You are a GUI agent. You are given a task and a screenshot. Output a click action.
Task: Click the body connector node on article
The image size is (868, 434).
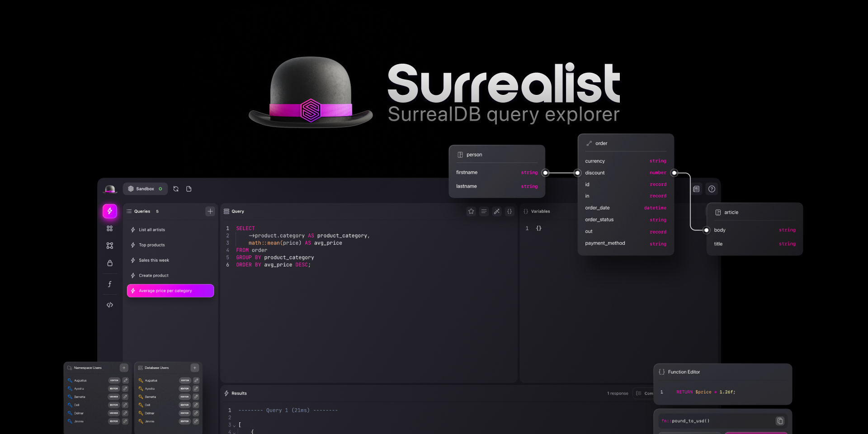click(707, 230)
